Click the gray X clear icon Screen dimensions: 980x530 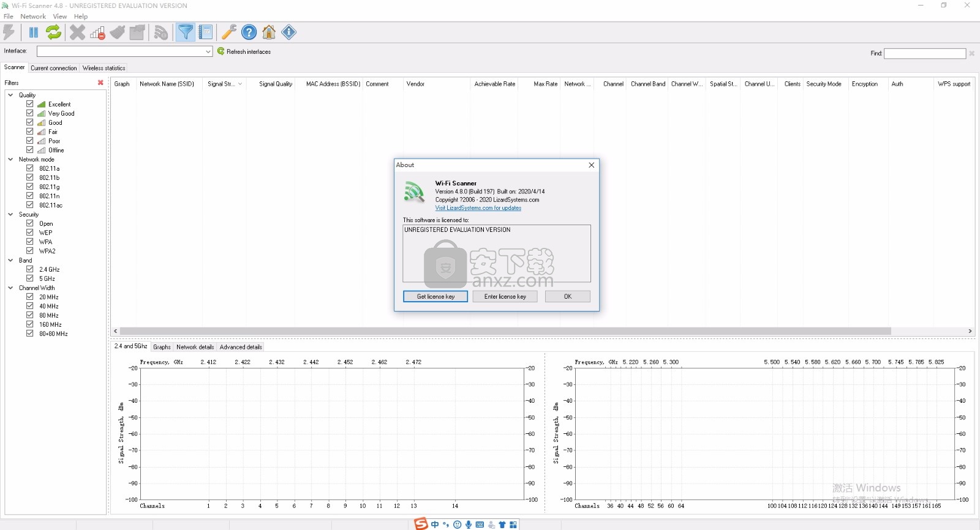tap(77, 32)
